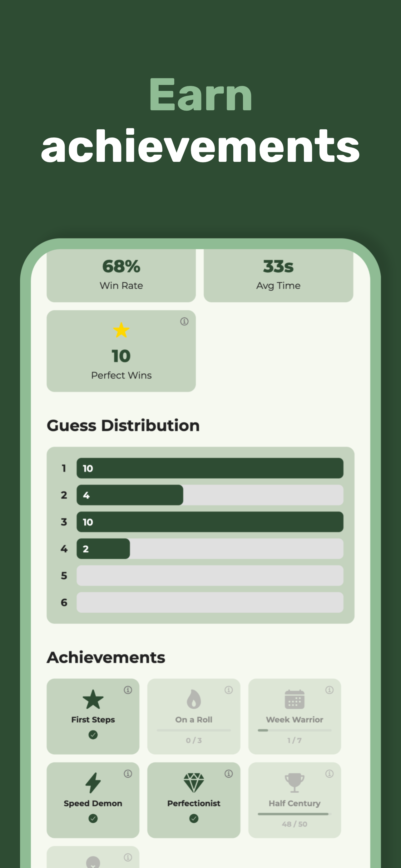Open info icon on Half Century card
The height and width of the screenshot is (868, 401).
pos(329,773)
